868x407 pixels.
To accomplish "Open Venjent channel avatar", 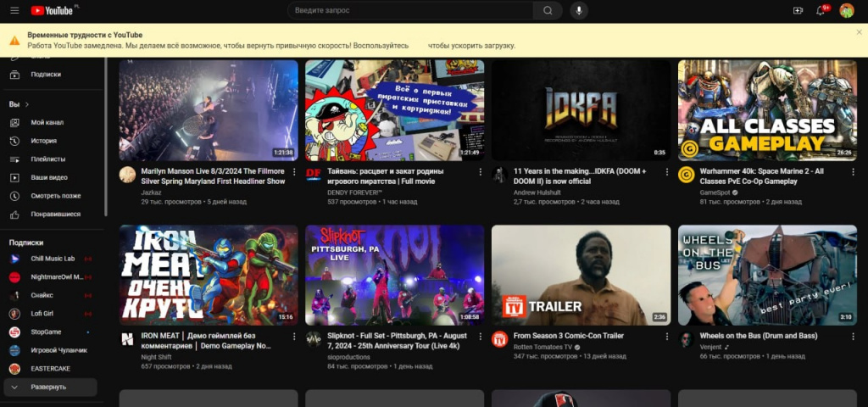I will pos(687,339).
